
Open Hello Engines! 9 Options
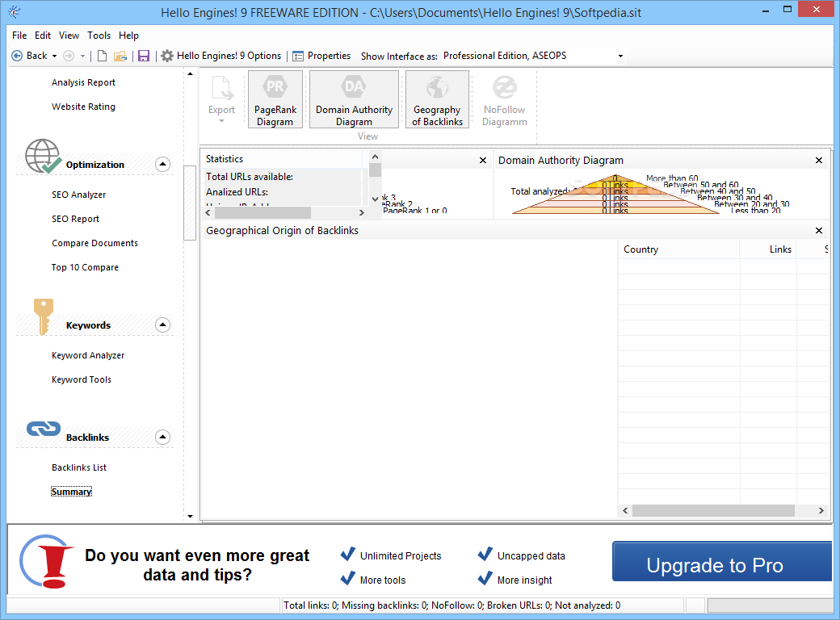(221, 56)
